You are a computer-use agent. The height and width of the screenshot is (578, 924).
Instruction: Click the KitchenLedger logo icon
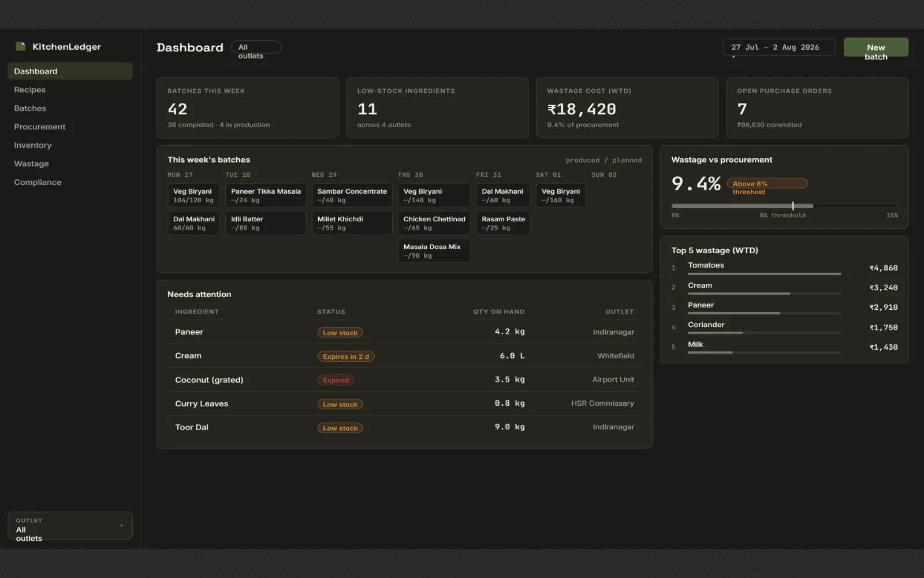[21, 46]
